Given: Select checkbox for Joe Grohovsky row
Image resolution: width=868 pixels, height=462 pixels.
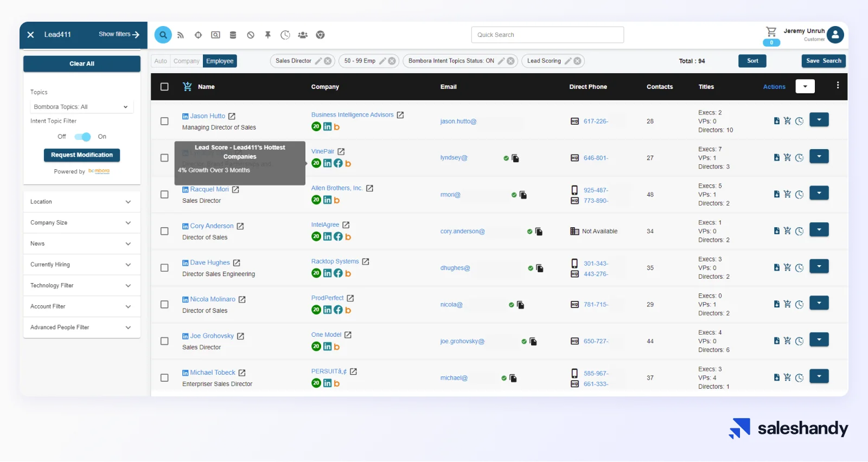Looking at the screenshot, I should pyautogui.click(x=164, y=341).
